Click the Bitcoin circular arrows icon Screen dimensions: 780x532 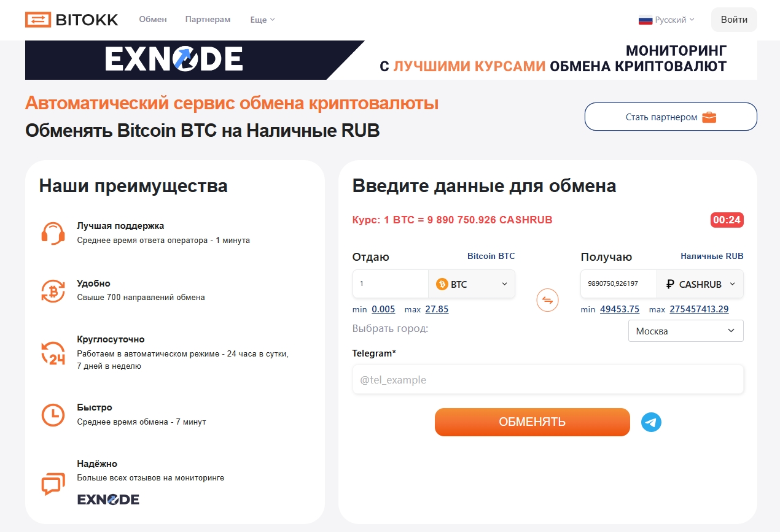[53, 290]
